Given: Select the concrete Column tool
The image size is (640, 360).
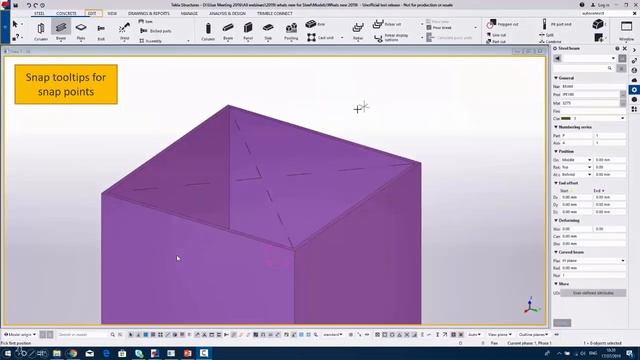Looking at the screenshot, I should tap(208, 31).
